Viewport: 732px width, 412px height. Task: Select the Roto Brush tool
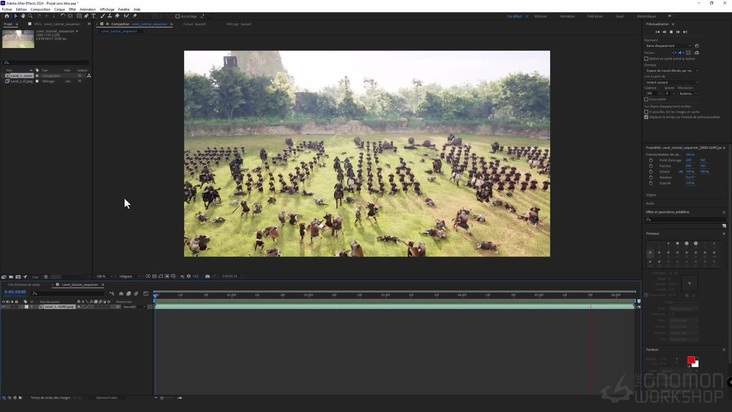point(126,16)
